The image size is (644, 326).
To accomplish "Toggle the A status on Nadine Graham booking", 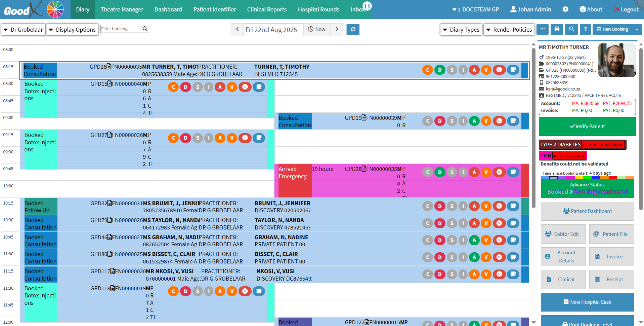I will [474, 240].
